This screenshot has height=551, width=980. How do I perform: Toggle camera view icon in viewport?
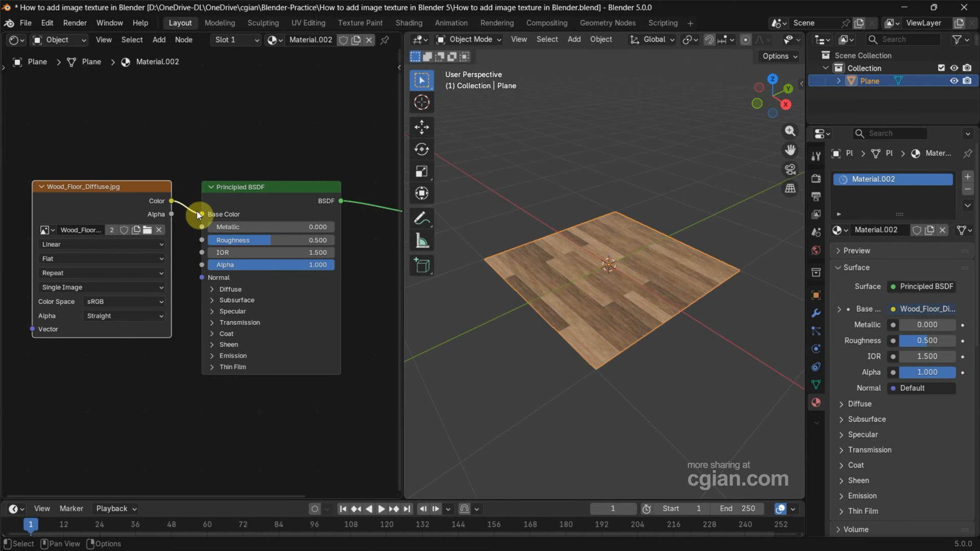click(x=790, y=170)
